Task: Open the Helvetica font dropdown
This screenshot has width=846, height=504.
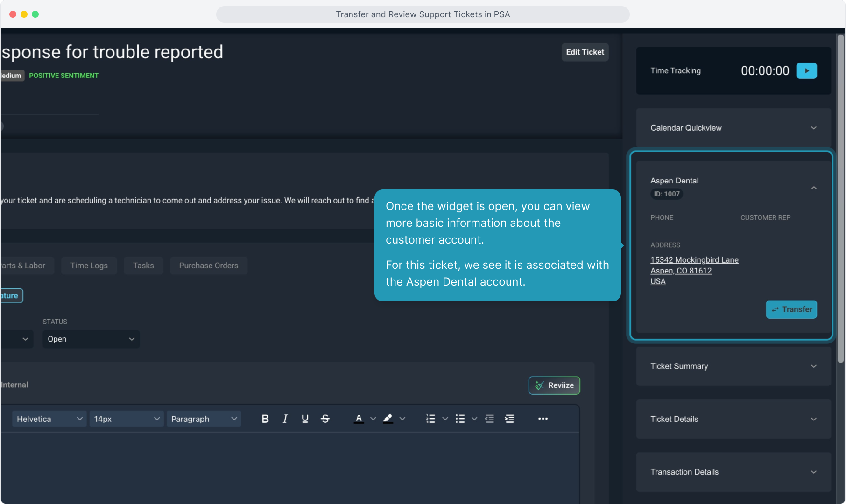Action: (49, 419)
